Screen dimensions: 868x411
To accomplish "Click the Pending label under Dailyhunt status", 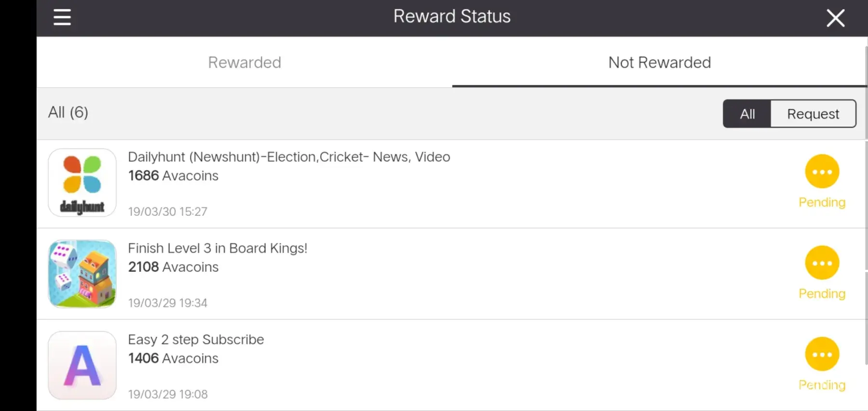I will (x=822, y=202).
